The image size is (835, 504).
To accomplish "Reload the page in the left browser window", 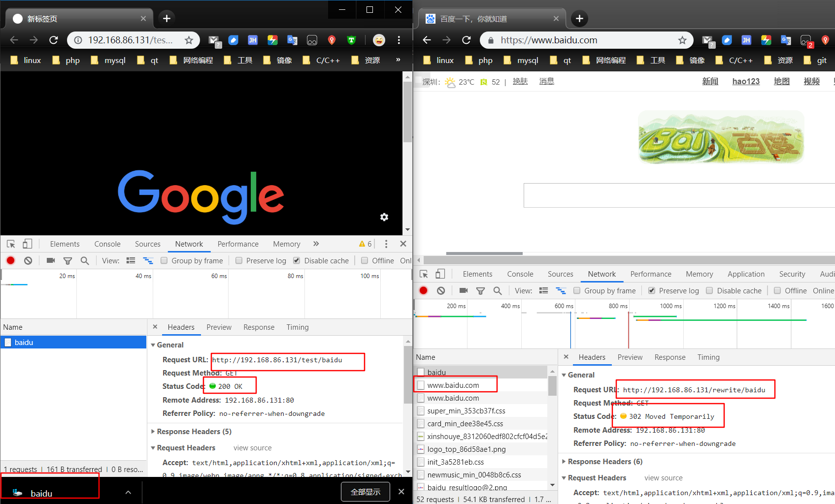I will tap(54, 40).
